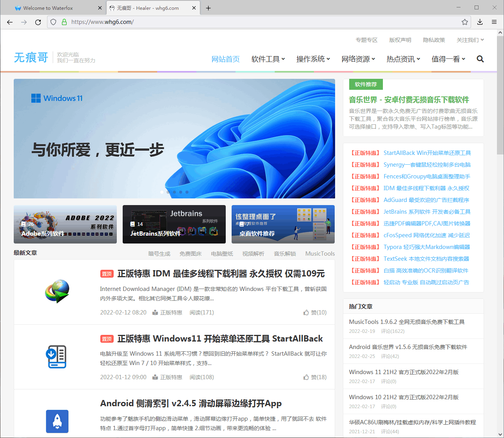This screenshot has width=504, height=438.
Task: Open the 隐私政策 link
Action: 434,40
